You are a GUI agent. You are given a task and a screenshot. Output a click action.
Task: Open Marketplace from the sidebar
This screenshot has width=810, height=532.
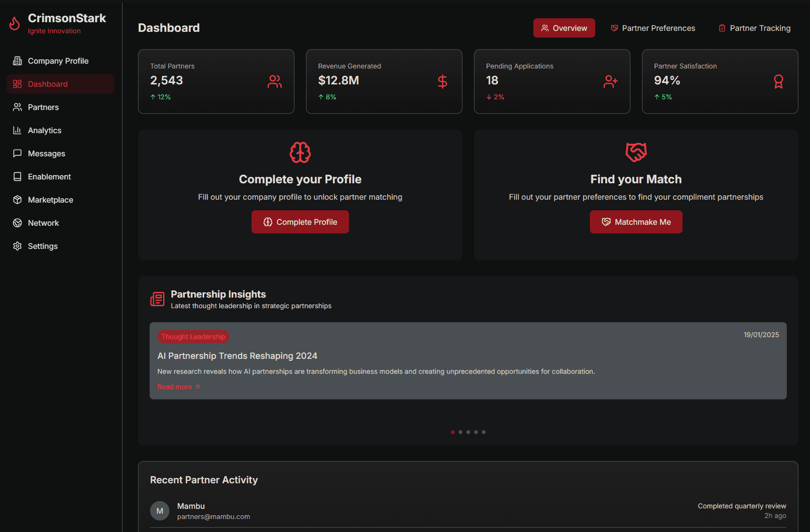(61, 200)
